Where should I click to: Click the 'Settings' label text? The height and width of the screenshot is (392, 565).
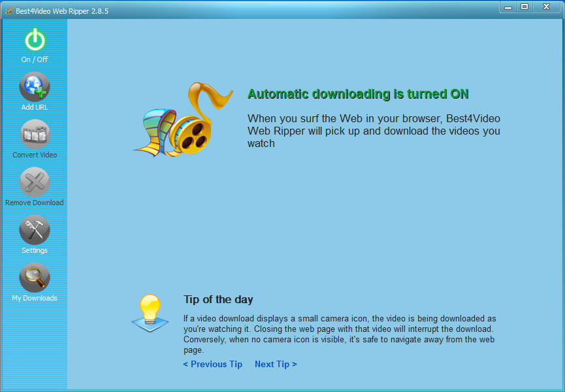pos(35,250)
